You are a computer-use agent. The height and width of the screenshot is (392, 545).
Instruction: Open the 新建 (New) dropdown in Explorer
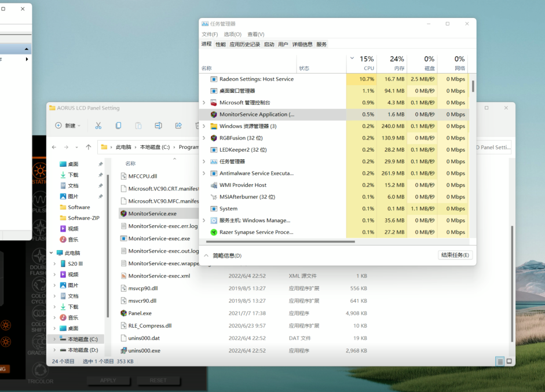point(68,126)
